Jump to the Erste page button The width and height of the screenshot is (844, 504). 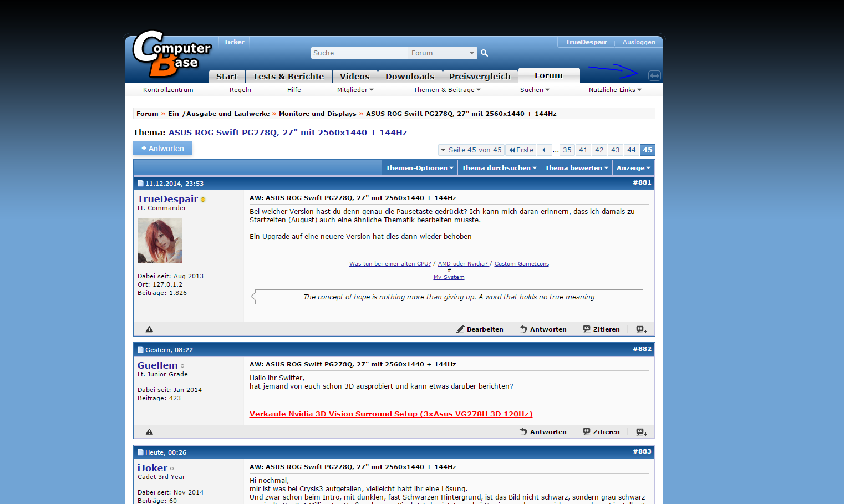521,150
